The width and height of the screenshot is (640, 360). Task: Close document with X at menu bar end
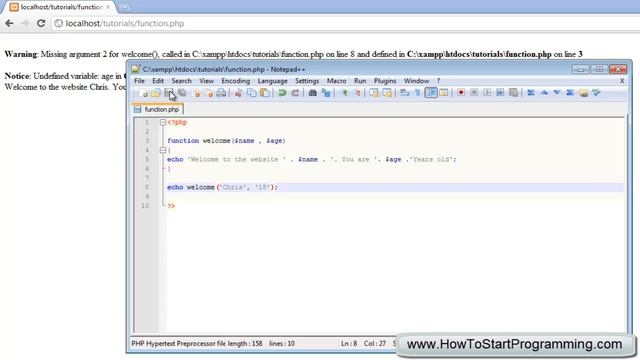tap(622, 81)
